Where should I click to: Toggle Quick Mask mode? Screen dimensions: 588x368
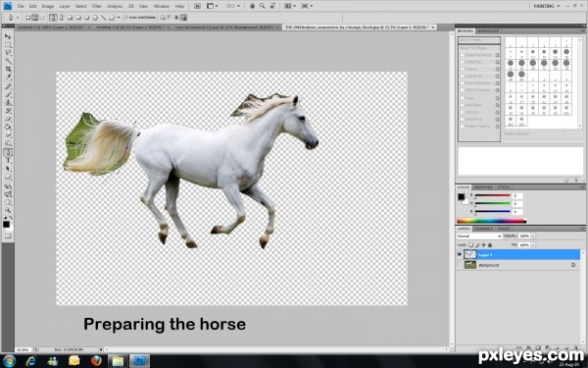(x=8, y=237)
